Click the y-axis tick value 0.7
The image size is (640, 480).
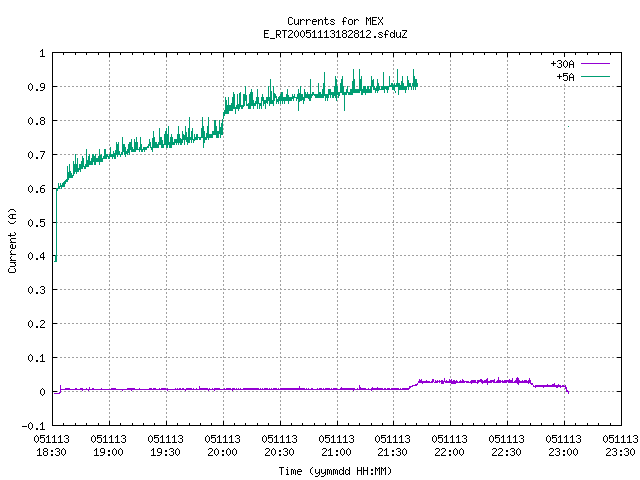36,155
